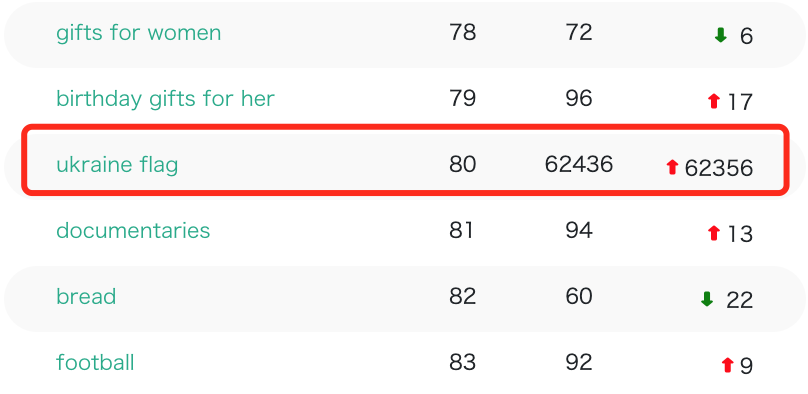Click the green down arrow beside 22
808x394 pixels.
coord(707,299)
